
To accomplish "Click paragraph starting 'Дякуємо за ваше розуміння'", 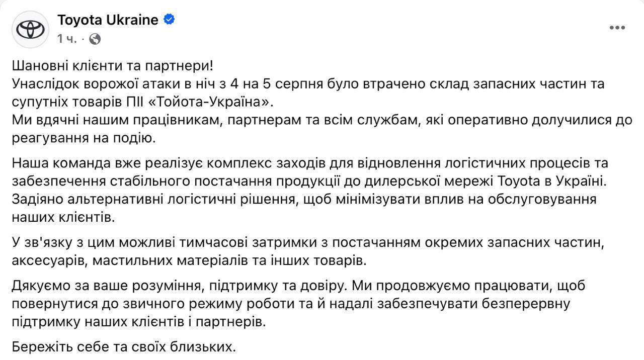I will [299, 304].
